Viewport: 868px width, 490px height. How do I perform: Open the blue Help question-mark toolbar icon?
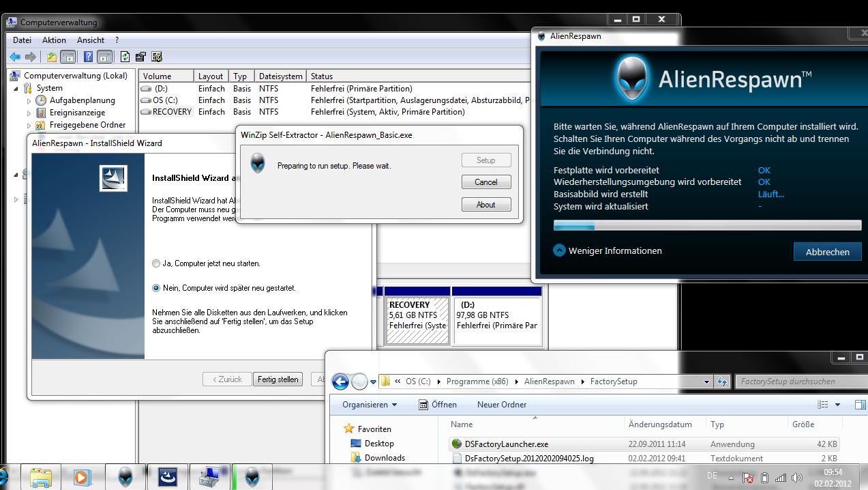(x=89, y=57)
